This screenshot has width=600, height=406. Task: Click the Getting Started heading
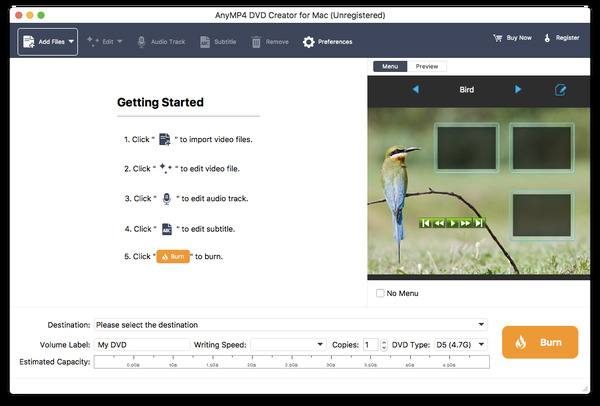(x=160, y=102)
